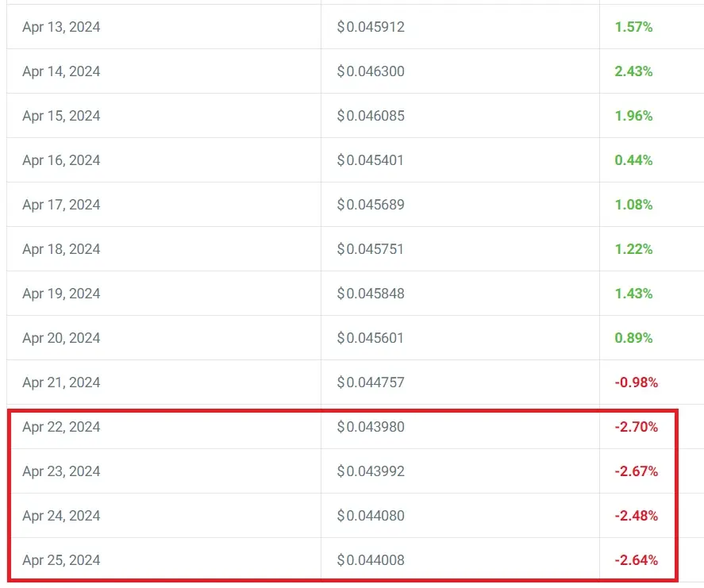Click the price $0.045912
Screen dimensions: 704x588
pyautogui.click(x=371, y=27)
